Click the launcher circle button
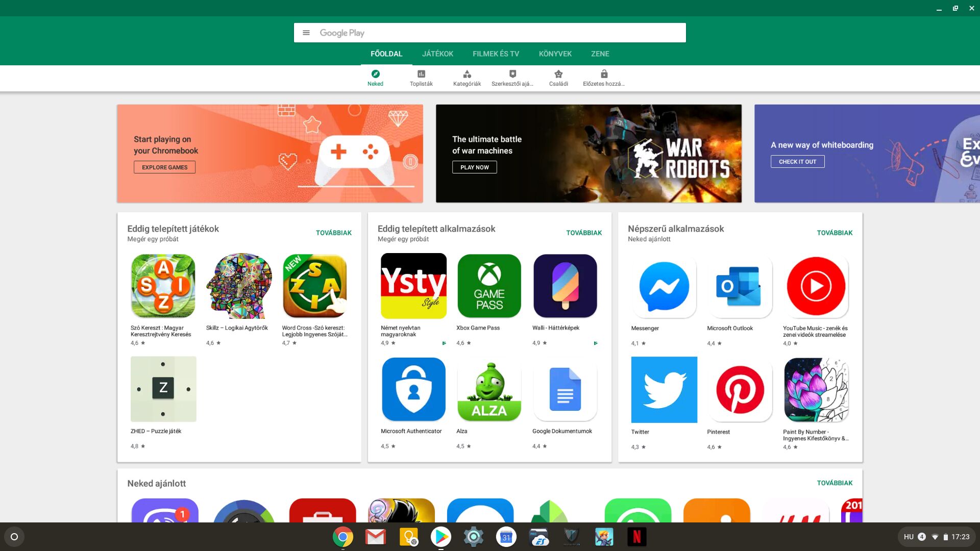The height and width of the screenshot is (551, 980). (14, 537)
